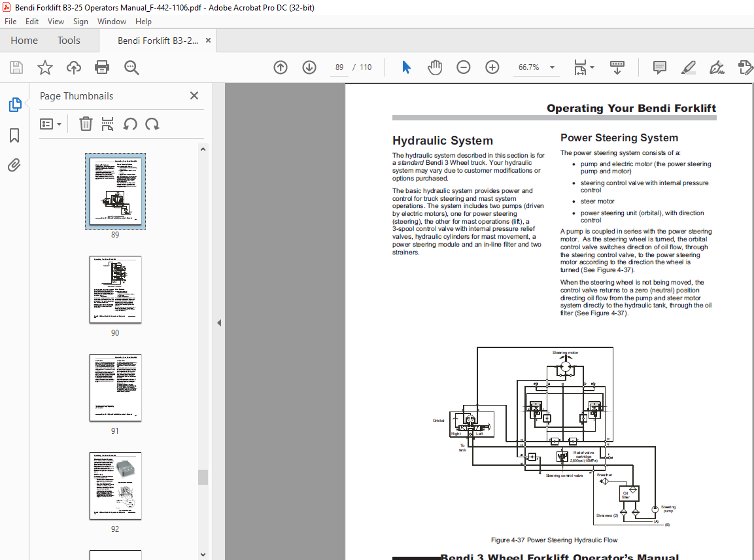The width and height of the screenshot is (754, 560).
Task: Rotate page counterclockwise
Action: [130, 124]
